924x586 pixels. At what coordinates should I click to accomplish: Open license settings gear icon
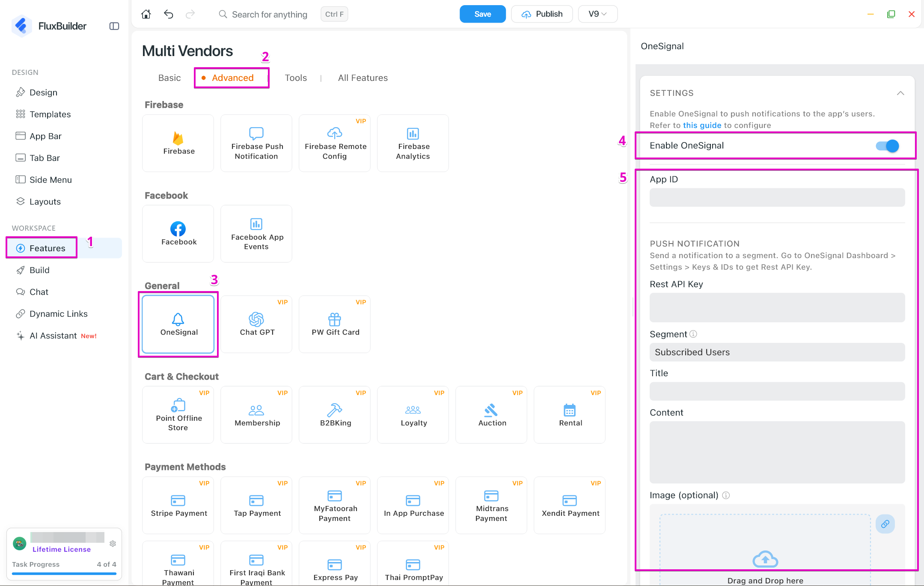(x=113, y=544)
